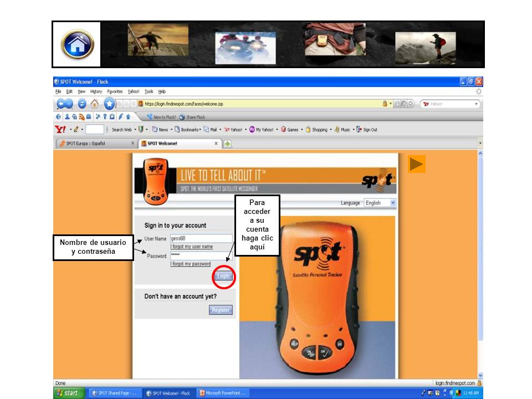
Task: Click the 'I forgot my password' link
Action: (191, 264)
